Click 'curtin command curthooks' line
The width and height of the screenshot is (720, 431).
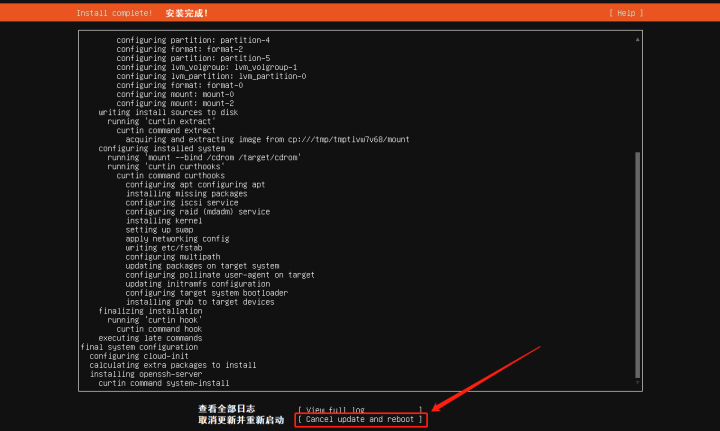(170, 175)
